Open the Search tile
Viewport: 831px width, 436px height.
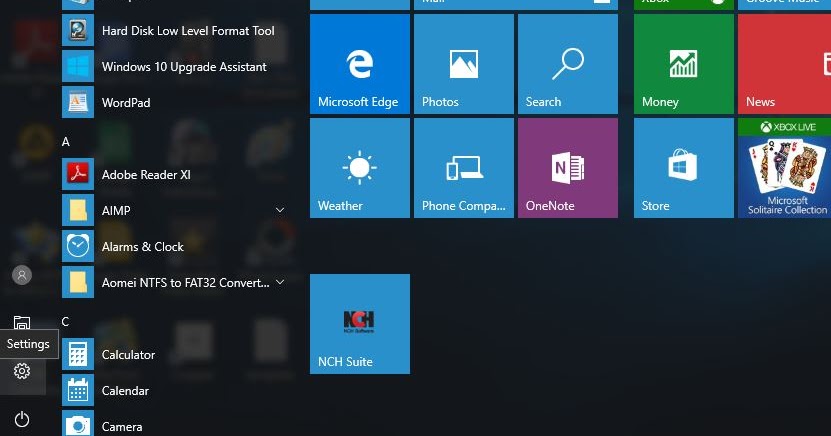568,64
